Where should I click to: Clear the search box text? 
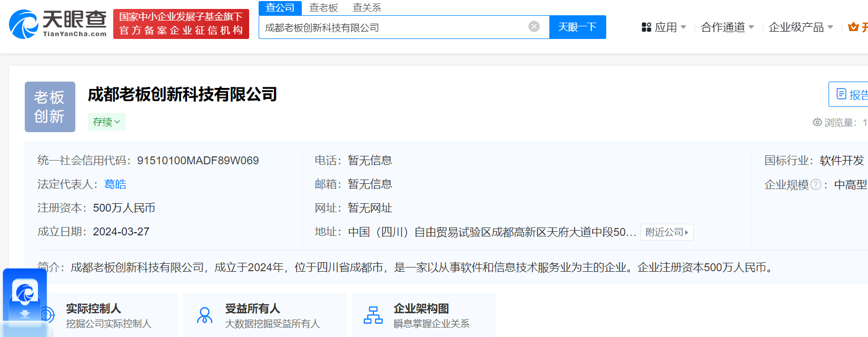(534, 27)
